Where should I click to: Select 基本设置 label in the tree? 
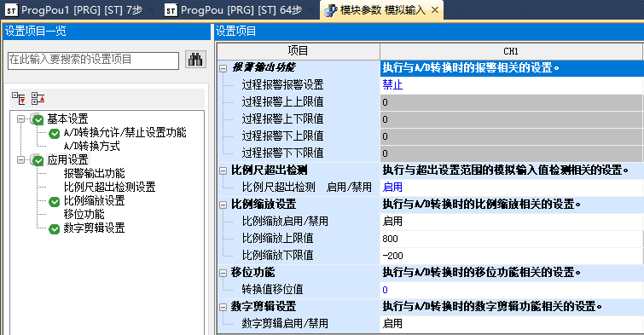[x=67, y=119]
